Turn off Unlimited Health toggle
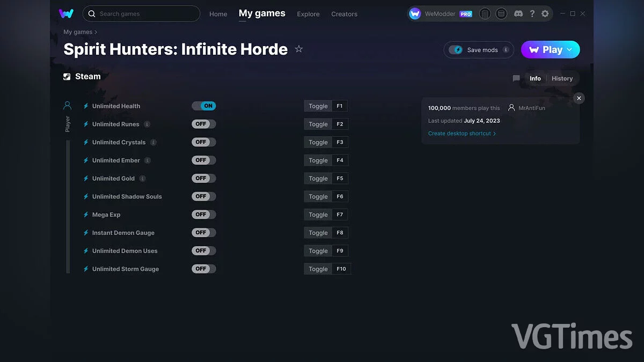This screenshot has height=362, width=644. click(x=204, y=106)
